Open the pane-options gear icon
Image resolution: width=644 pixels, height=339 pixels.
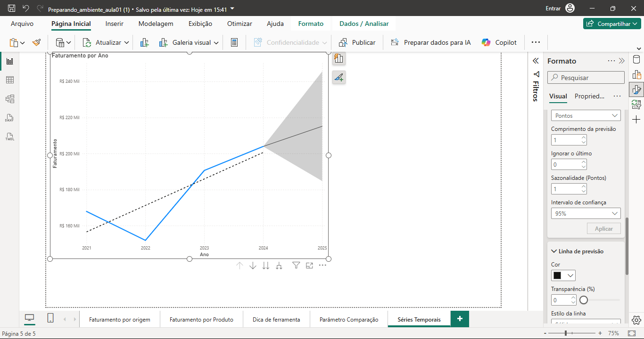(x=636, y=320)
